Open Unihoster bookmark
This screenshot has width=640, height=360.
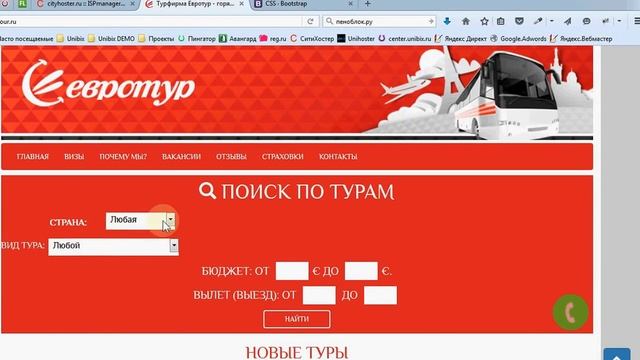click(x=356, y=39)
